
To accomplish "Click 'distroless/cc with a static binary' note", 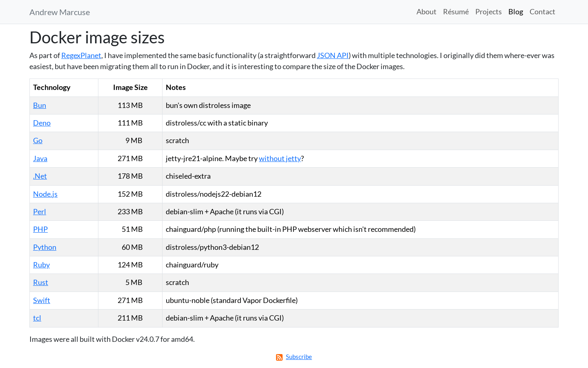I will [217, 123].
